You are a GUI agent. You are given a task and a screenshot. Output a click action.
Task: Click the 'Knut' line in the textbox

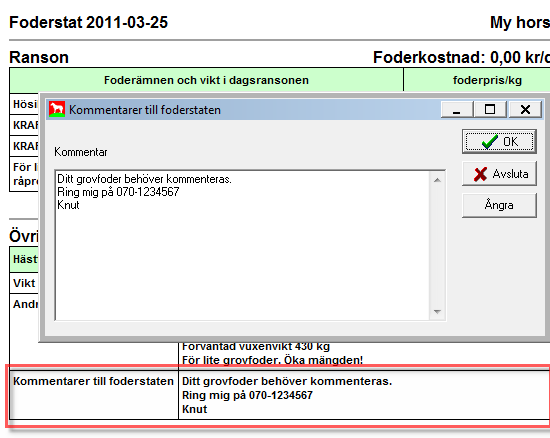click(68, 205)
